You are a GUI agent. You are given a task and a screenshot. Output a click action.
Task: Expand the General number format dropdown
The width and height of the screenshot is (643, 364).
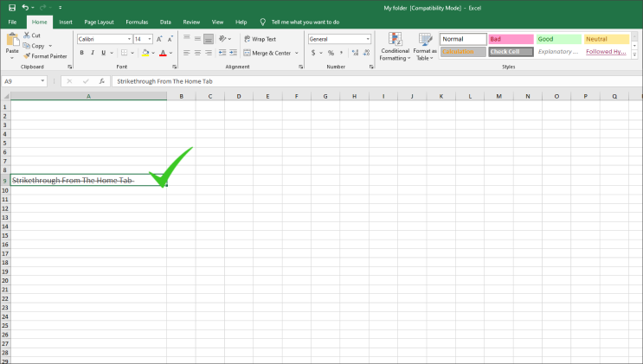368,39
